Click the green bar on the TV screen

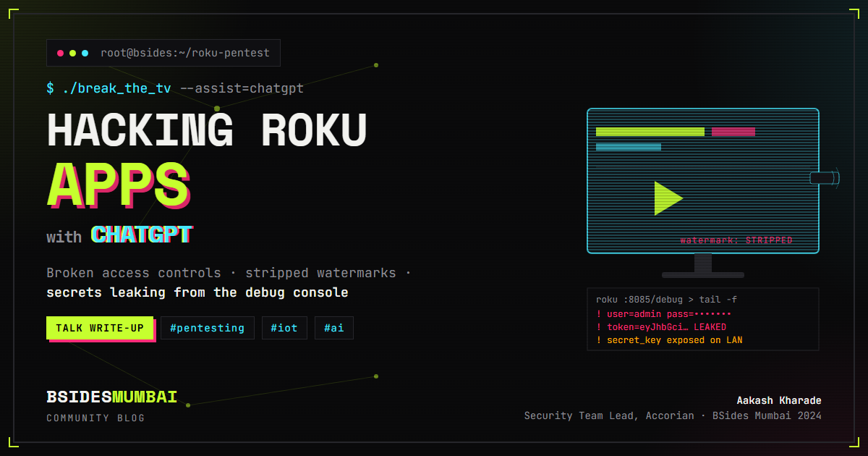(650, 132)
